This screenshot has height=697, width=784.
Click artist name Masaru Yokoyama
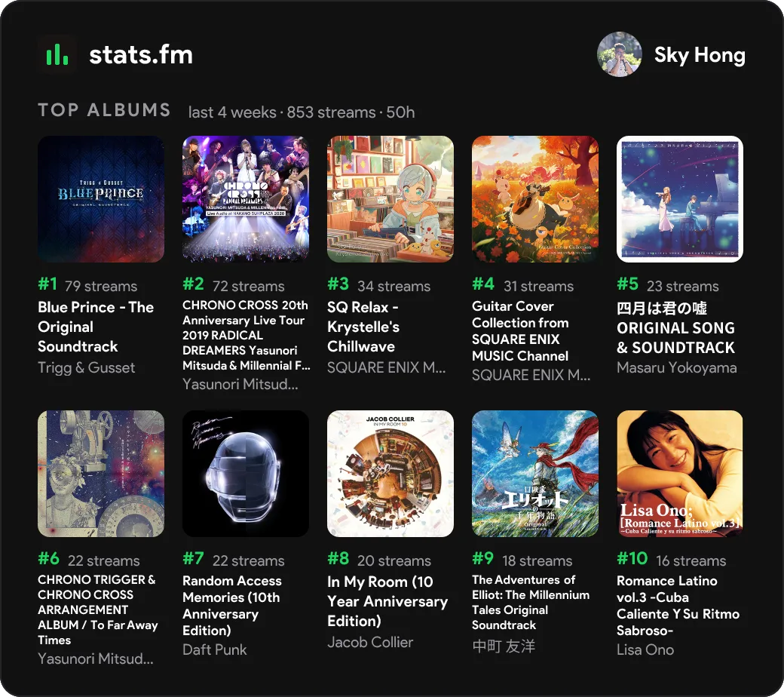click(x=677, y=368)
